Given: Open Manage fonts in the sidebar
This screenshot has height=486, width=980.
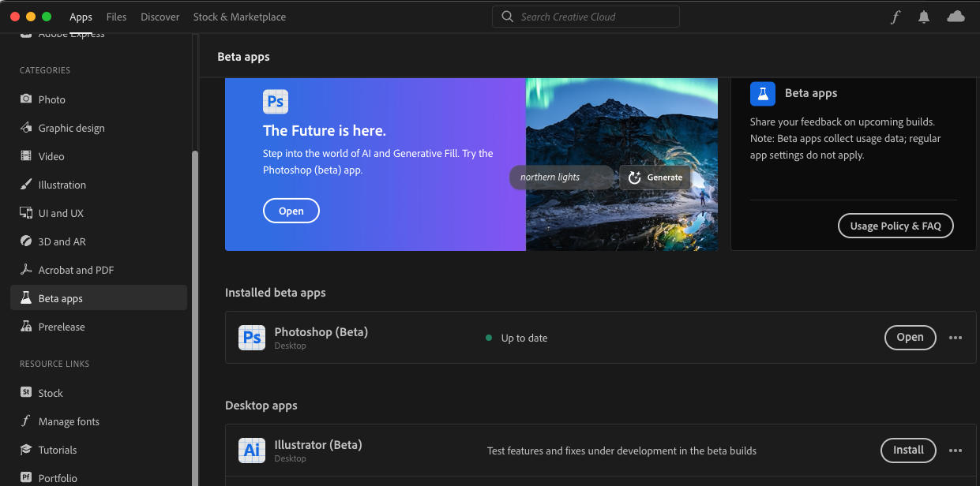Looking at the screenshot, I should (x=69, y=421).
